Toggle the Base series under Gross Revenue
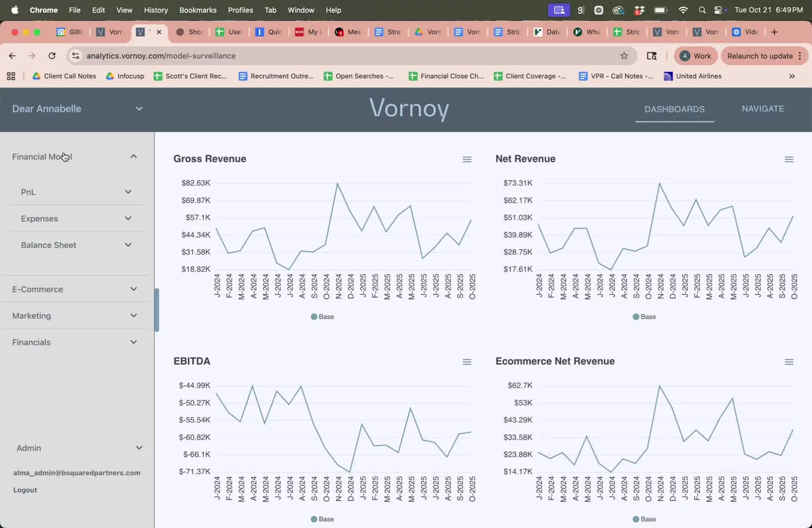The width and height of the screenshot is (812, 528). tap(322, 316)
